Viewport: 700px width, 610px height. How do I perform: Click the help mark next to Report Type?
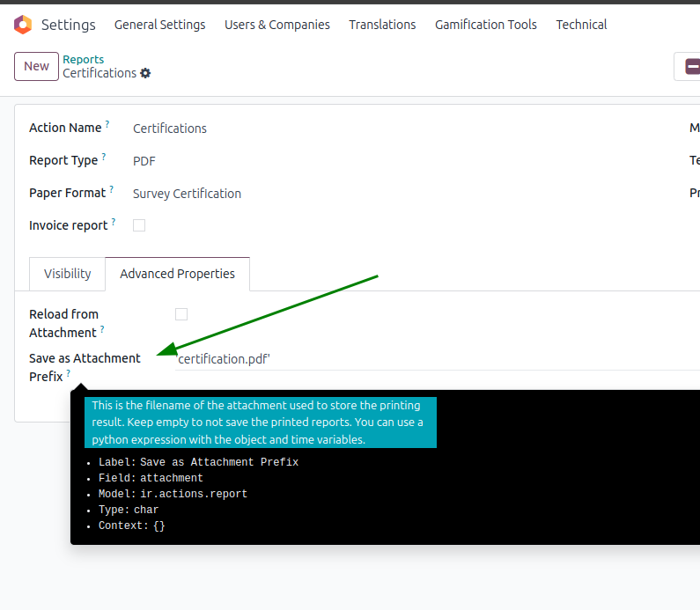coord(104,157)
